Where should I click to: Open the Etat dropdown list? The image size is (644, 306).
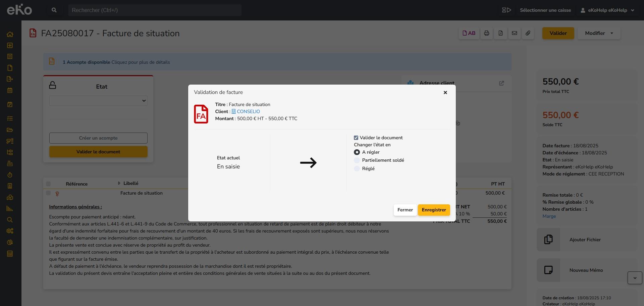(x=98, y=101)
